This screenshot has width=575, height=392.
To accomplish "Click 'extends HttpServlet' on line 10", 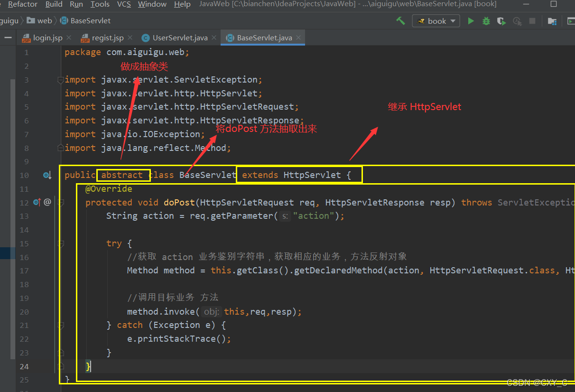I will point(291,175).
